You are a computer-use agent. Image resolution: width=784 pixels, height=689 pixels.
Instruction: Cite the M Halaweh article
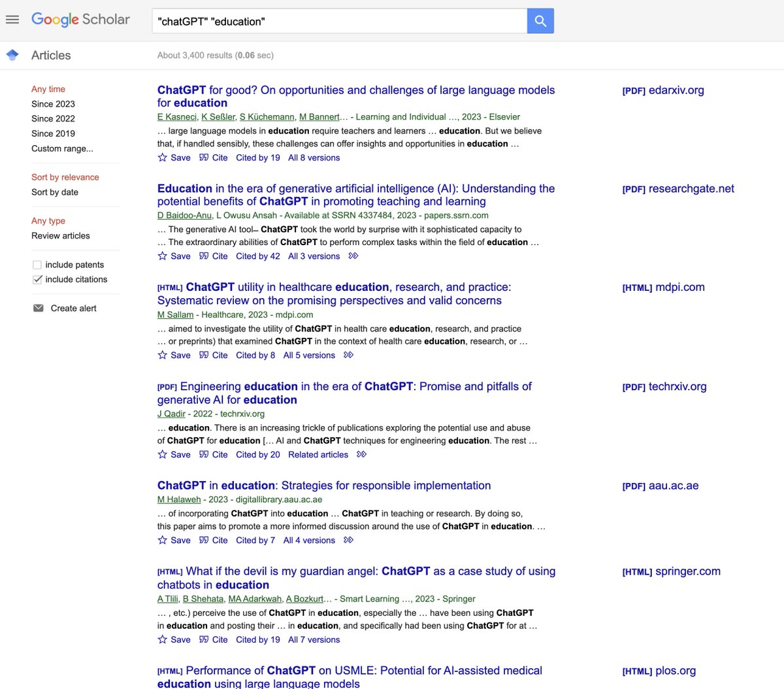(214, 540)
